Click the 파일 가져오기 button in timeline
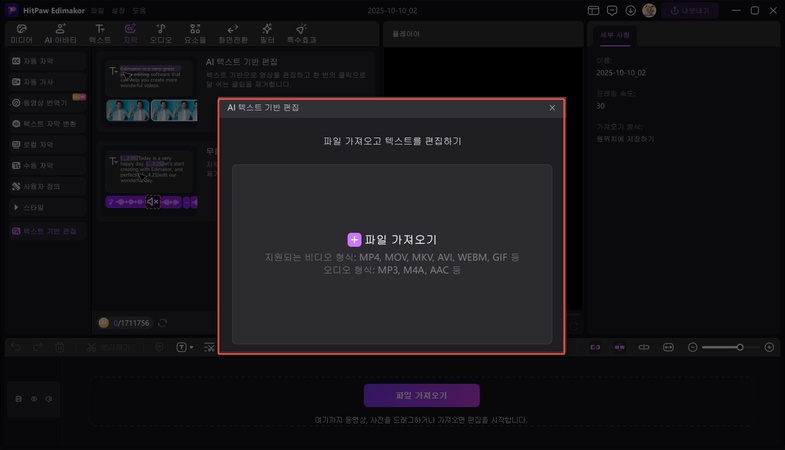Viewport: 785px width, 450px height. click(421, 395)
